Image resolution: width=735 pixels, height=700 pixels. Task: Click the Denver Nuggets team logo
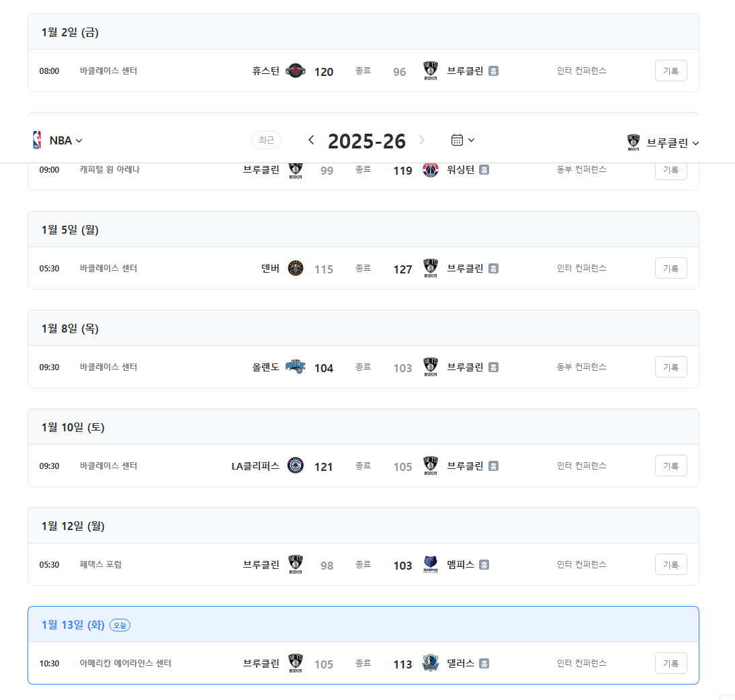point(296,269)
